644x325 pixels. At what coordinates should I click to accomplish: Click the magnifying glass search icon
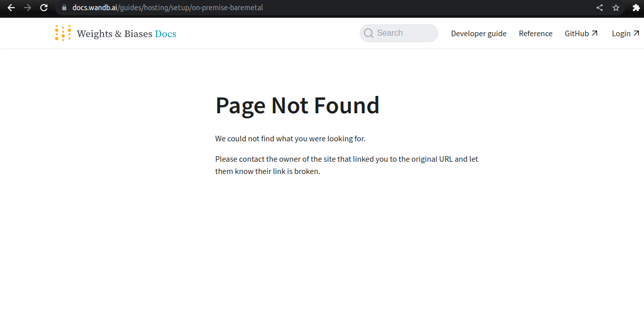pyautogui.click(x=368, y=33)
